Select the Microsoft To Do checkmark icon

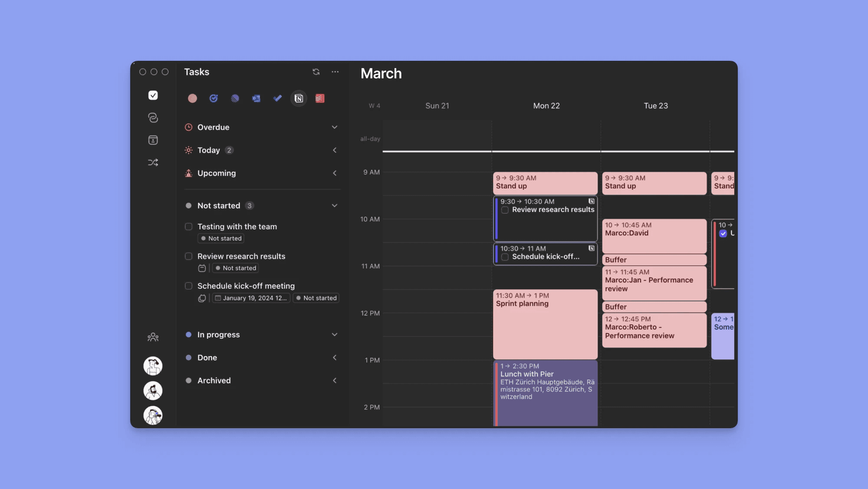coord(277,99)
